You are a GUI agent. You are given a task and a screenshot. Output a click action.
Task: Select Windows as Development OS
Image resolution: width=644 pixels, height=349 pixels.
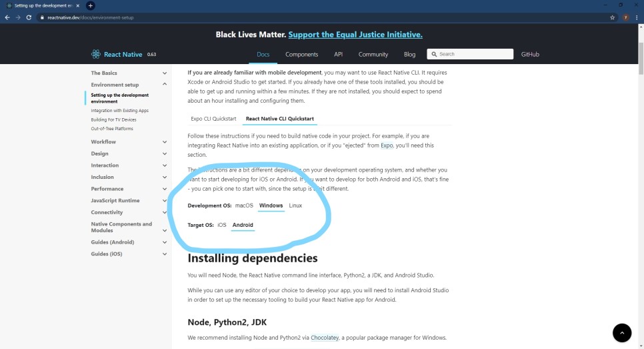point(271,206)
